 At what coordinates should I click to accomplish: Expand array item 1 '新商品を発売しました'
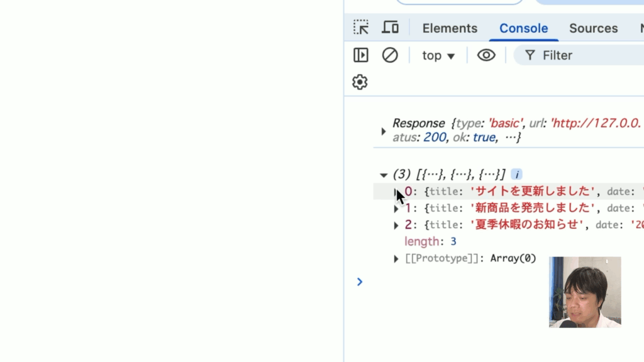(x=396, y=209)
